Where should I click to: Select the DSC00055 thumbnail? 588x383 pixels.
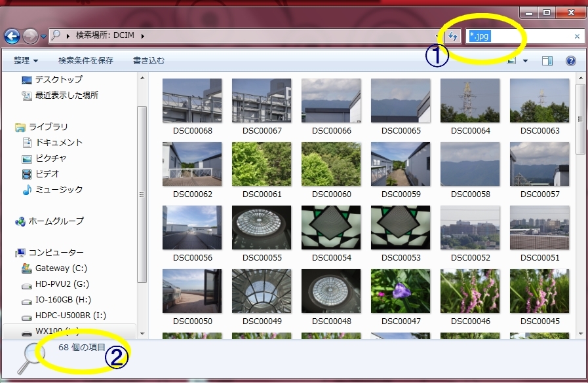coord(262,227)
